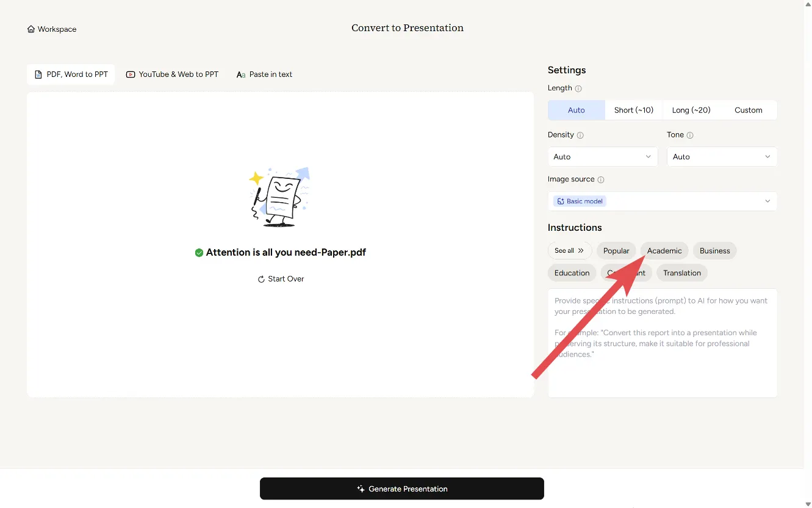Expand the Image source Basic model dropdown
This screenshot has width=812, height=508.
point(662,201)
